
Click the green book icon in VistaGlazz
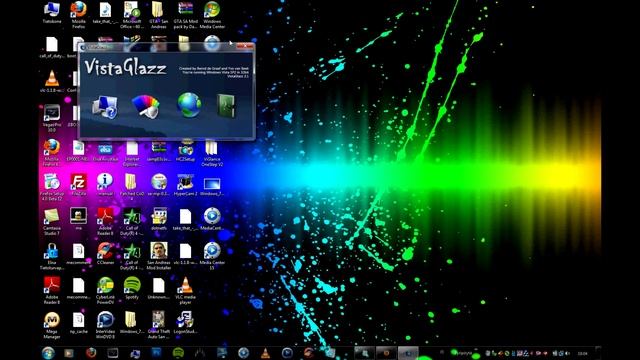tap(226, 106)
